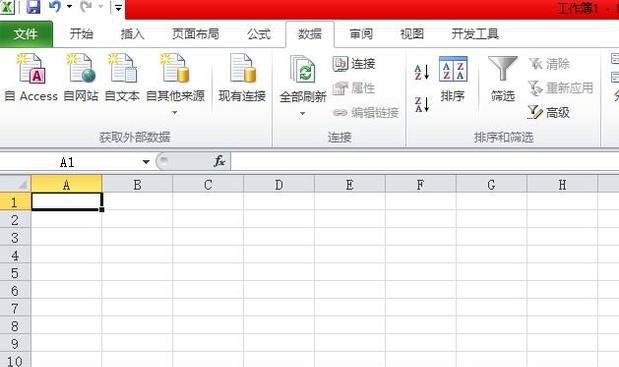Import data with 自文本 icon
Image resolution: width=619 pixels, height=367 pixels.
coord(122,78)
